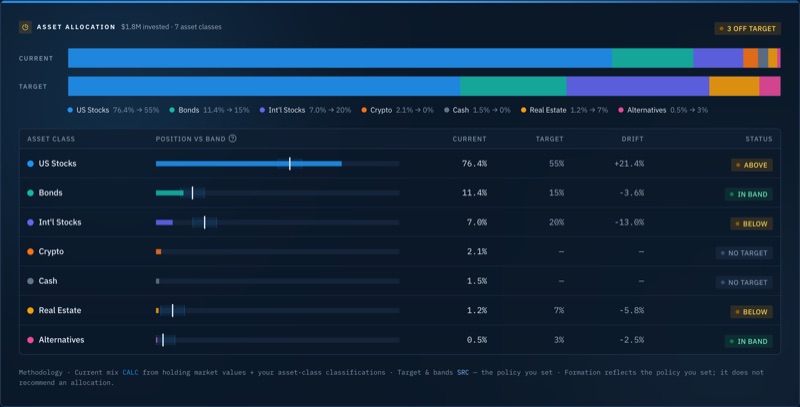Screen dimensions: 800x407
Task: Click Bonds legend entry 11.4% → 15%
Action: coord(209,110)
